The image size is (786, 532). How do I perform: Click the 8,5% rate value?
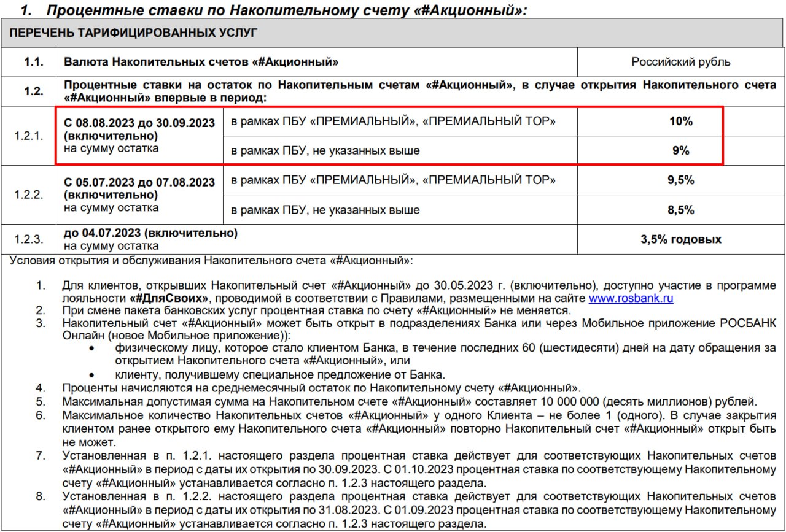(681, 210)
